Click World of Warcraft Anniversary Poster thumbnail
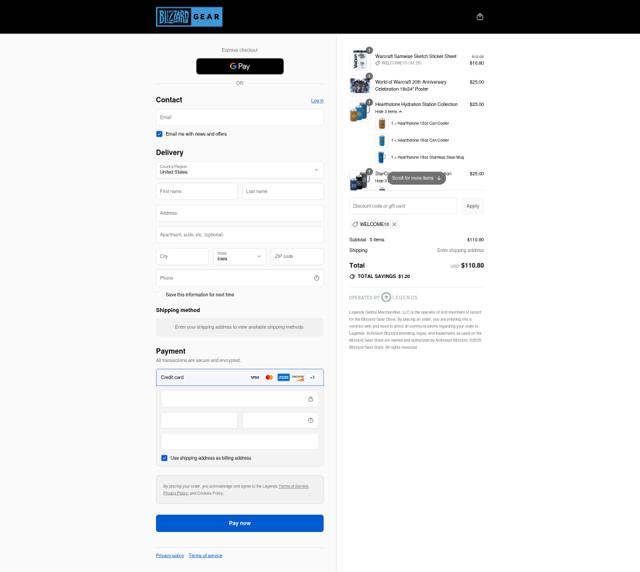Image resolution: width=640 pixels, height=572 pixels. tap(360, 85)
